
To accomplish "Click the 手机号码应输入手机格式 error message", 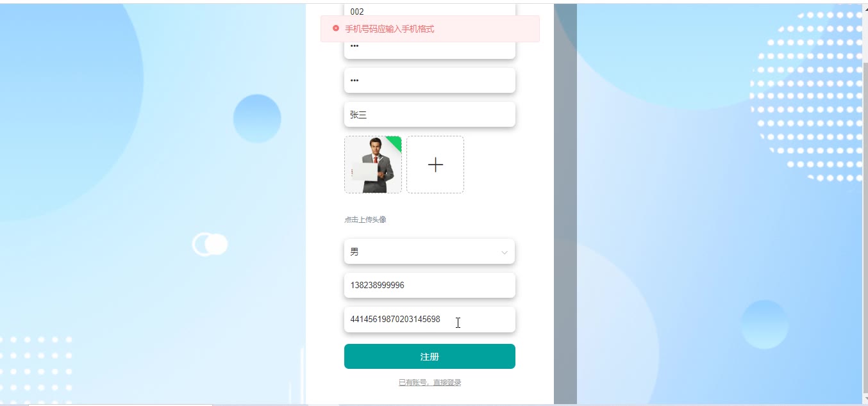I will tap(390, 29).
